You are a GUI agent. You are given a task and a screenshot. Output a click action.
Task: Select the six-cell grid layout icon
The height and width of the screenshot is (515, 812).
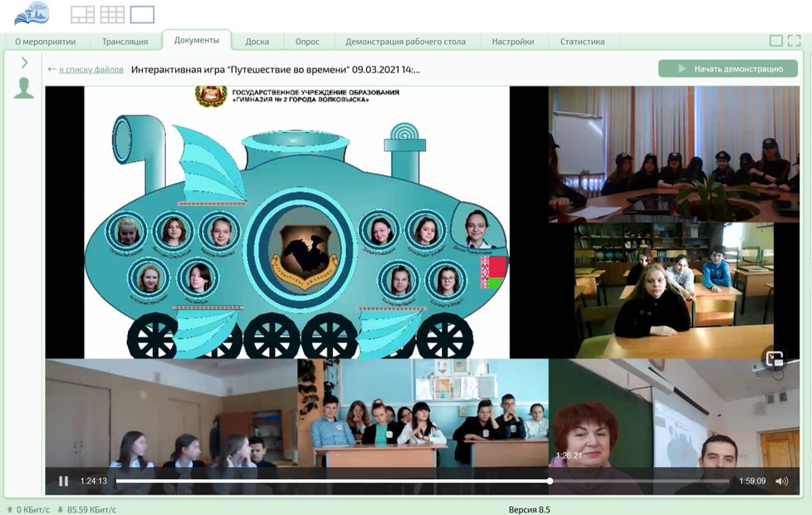[112, 14]
